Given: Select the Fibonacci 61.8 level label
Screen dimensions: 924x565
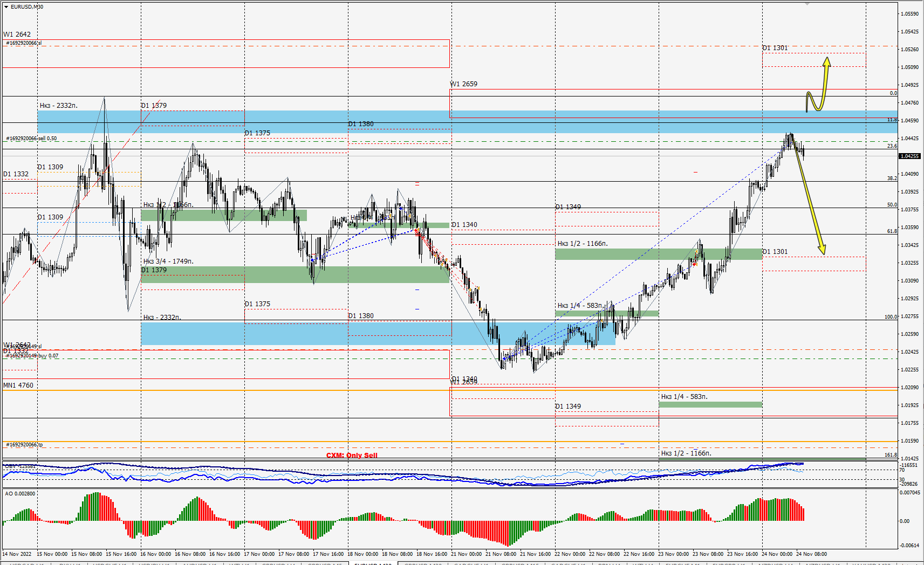Looking at the screenshot, I should pyautogui.click(x=892, y=231).
